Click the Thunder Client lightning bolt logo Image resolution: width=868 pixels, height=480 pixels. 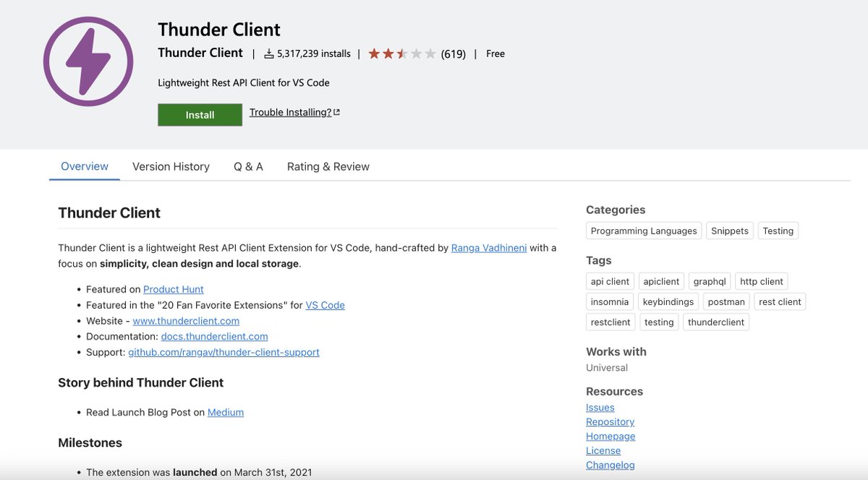point(88,61)
